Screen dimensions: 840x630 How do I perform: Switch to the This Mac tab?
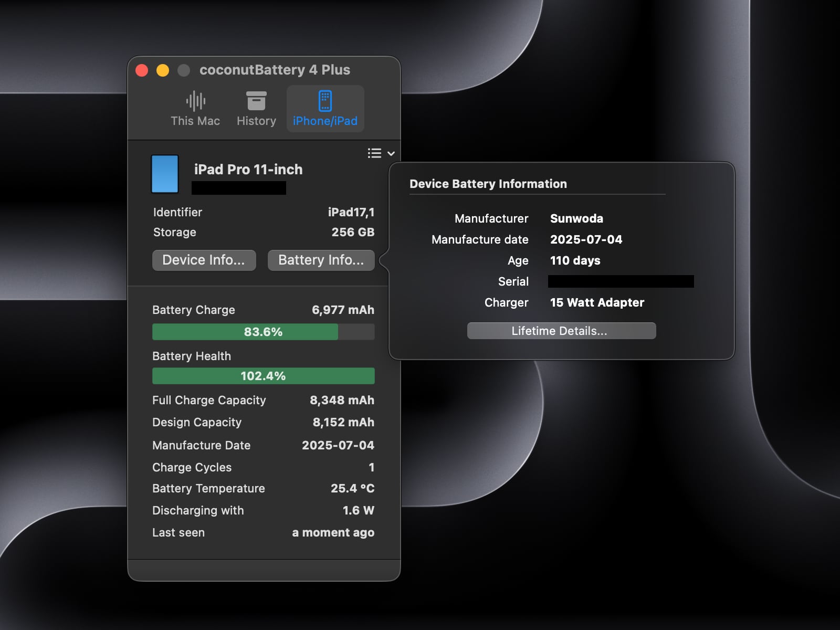coord(195,109)
